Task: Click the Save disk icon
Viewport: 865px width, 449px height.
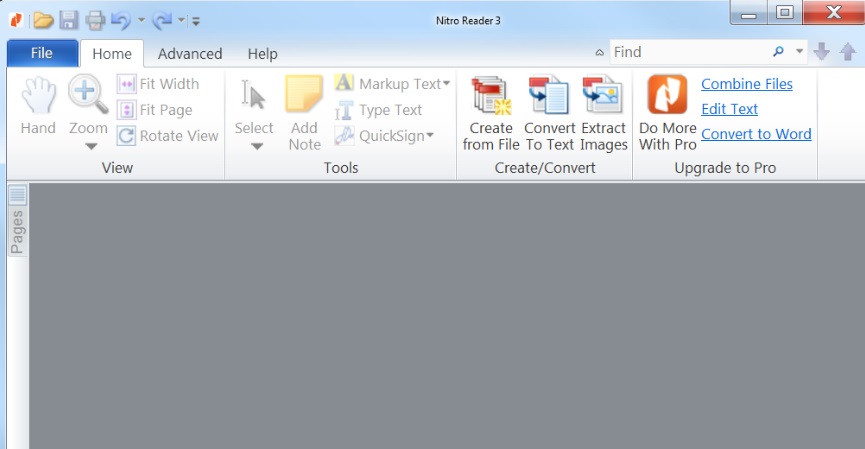Action: coord(69,20)
